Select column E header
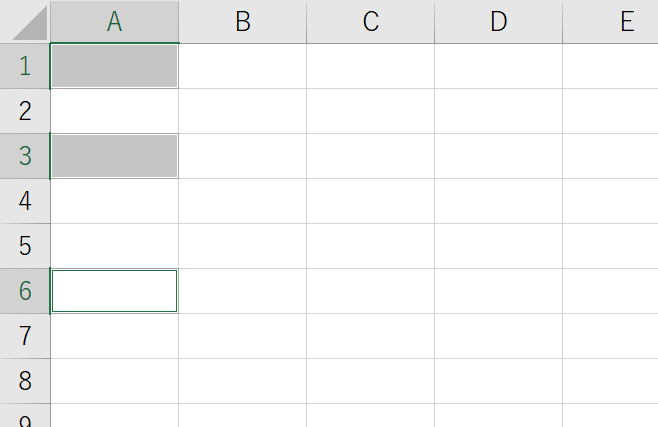 611,21
